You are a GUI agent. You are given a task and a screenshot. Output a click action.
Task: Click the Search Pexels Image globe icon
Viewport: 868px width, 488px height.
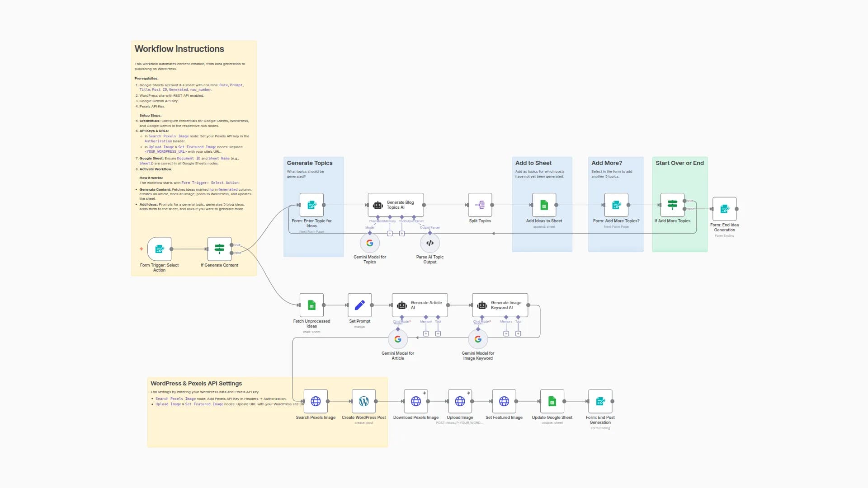[x=316, y=401]
